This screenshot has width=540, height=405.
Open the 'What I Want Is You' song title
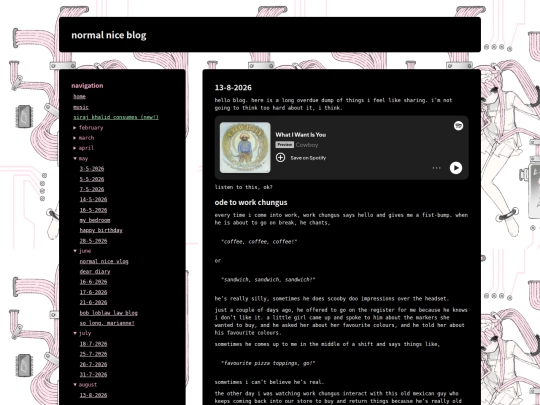pyautogui.click(x=301, y=135)
